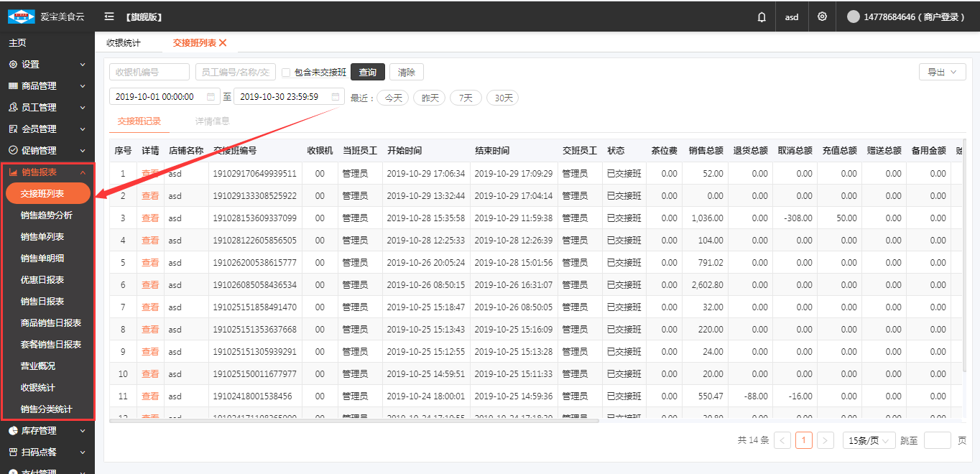Viewport: 980px width, 474px height.
Task: Change the 15条/页 page size dropdown
Action: pos(869,440)
